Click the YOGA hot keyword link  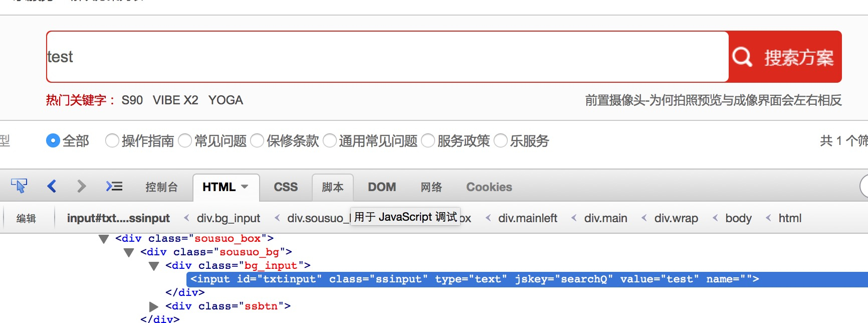(x=226, y=100)
